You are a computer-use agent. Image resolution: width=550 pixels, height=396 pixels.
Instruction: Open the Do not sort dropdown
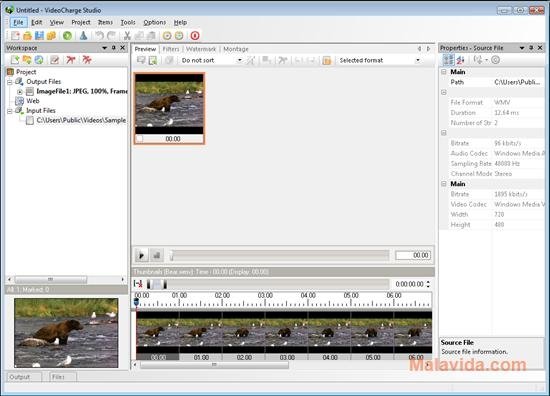(240, 60)
